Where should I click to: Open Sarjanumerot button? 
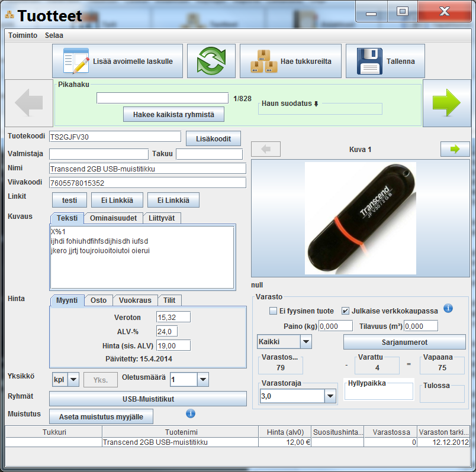[404, 342]
